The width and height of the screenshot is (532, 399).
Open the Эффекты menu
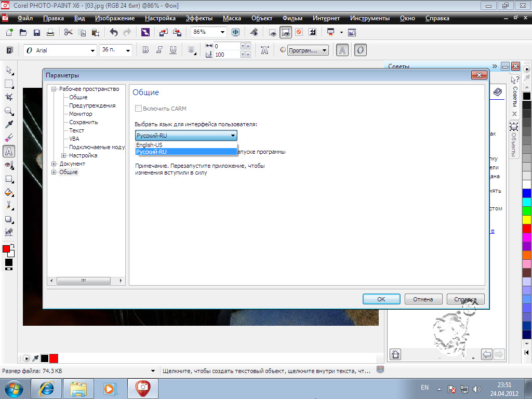199,18
